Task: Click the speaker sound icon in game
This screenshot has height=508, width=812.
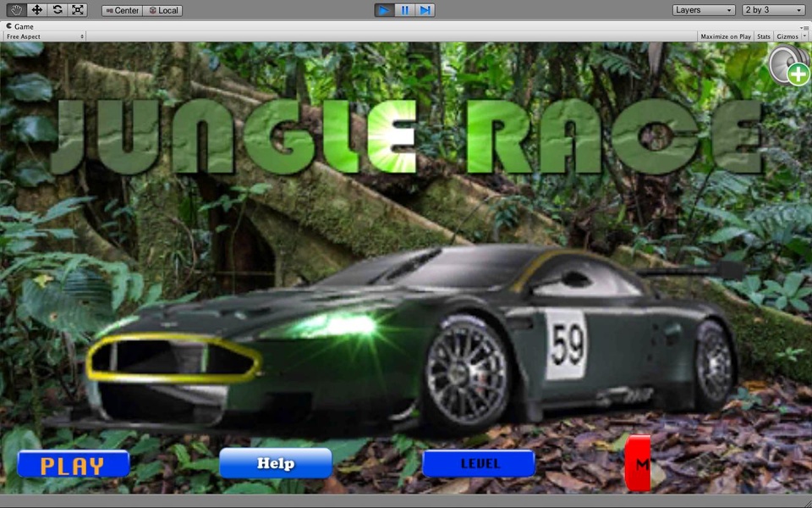Action: [788, 64]
